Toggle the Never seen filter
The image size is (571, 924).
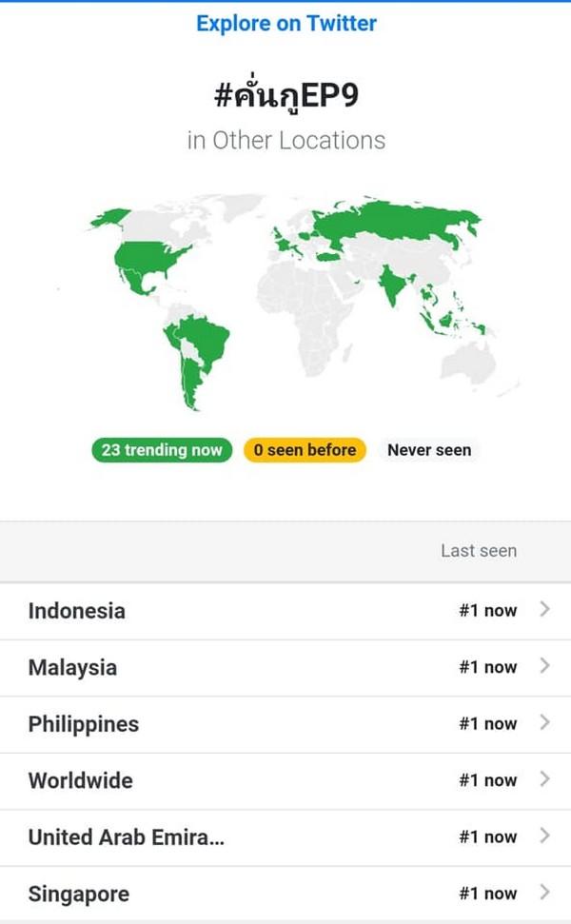point(429,450)
